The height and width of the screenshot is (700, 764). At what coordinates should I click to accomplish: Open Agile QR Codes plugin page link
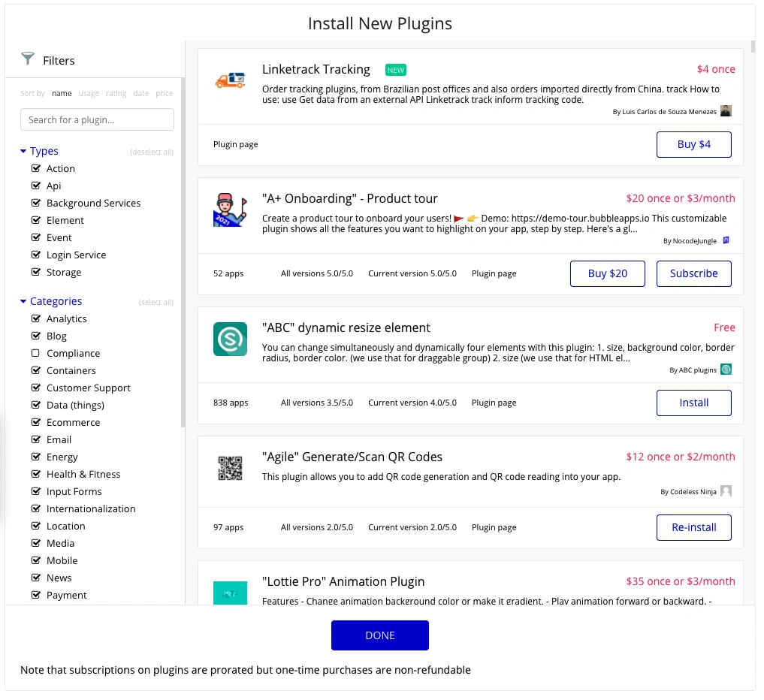pos(494,527)
